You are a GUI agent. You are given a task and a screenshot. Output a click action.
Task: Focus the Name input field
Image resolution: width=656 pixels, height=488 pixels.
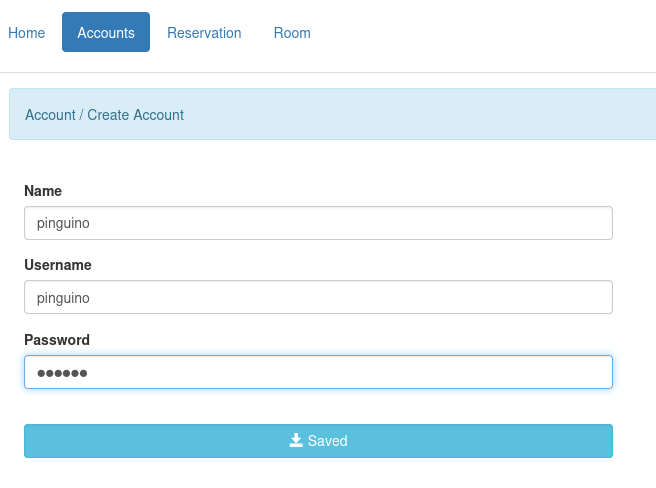[x=318, y=223]
